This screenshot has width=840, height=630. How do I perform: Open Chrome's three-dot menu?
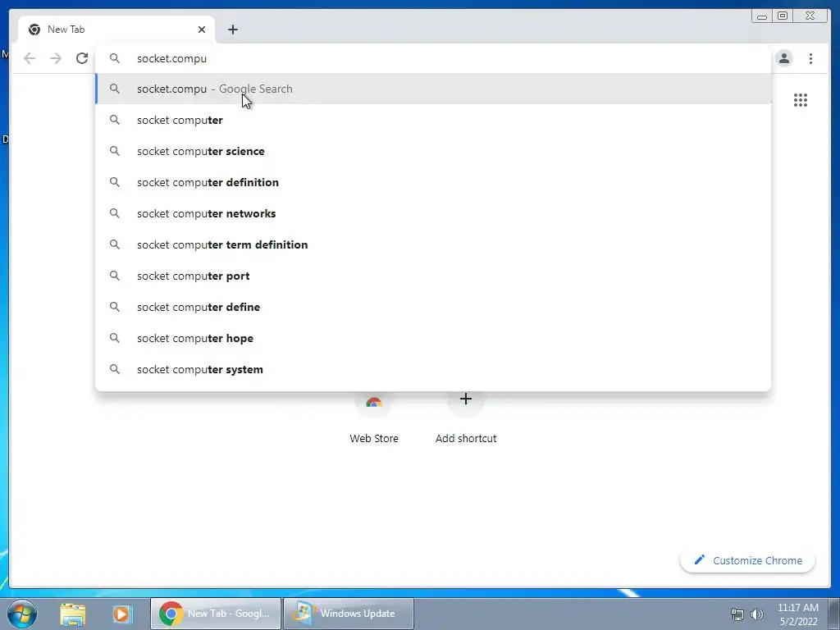[x=810, y=58]
